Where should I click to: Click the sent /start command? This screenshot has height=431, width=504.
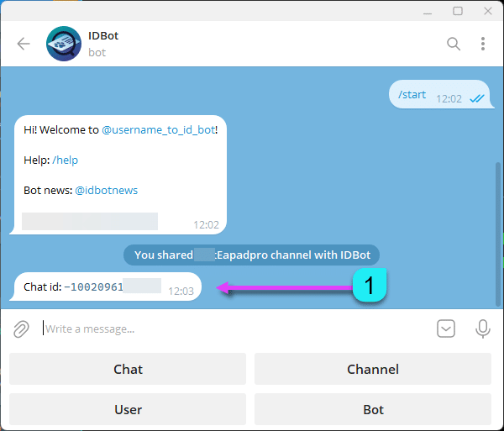coord(412,95)
